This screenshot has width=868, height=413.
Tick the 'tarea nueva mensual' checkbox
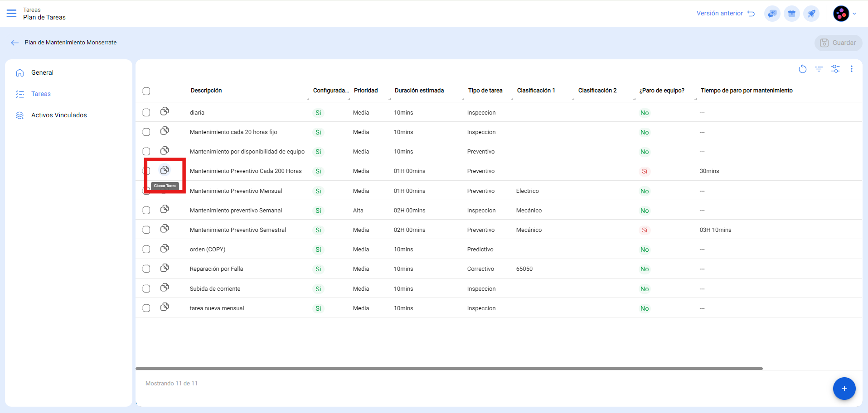click(146, 308)
